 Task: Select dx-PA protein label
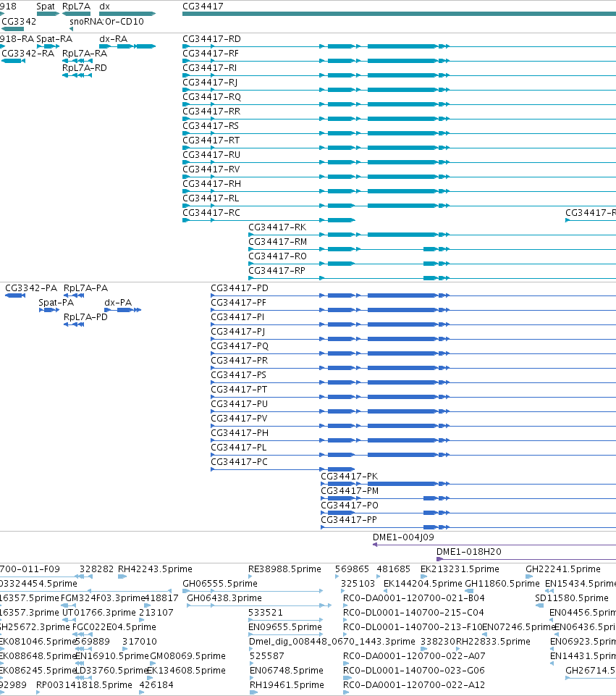[118, 303]
